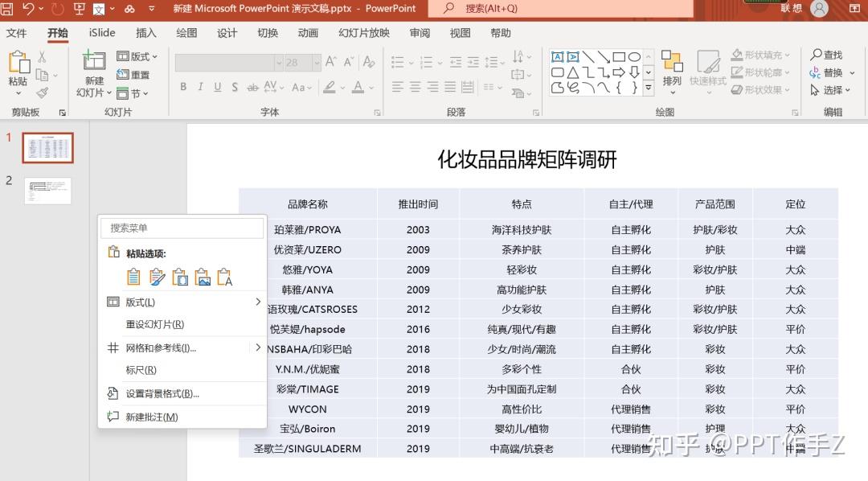
Task: Click 设置背景格式(B) in context menu
Action: tap(182, 393)
